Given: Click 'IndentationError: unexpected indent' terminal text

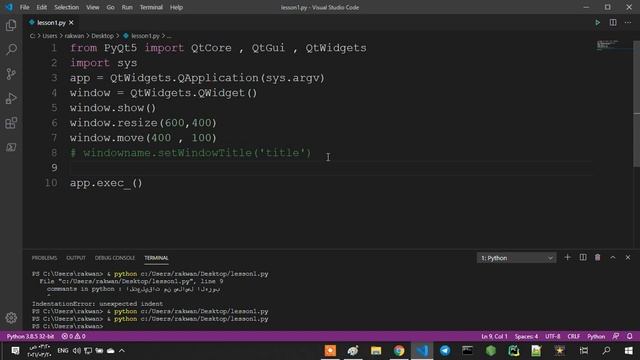Looking at the screenshot, I should (97, 304).
